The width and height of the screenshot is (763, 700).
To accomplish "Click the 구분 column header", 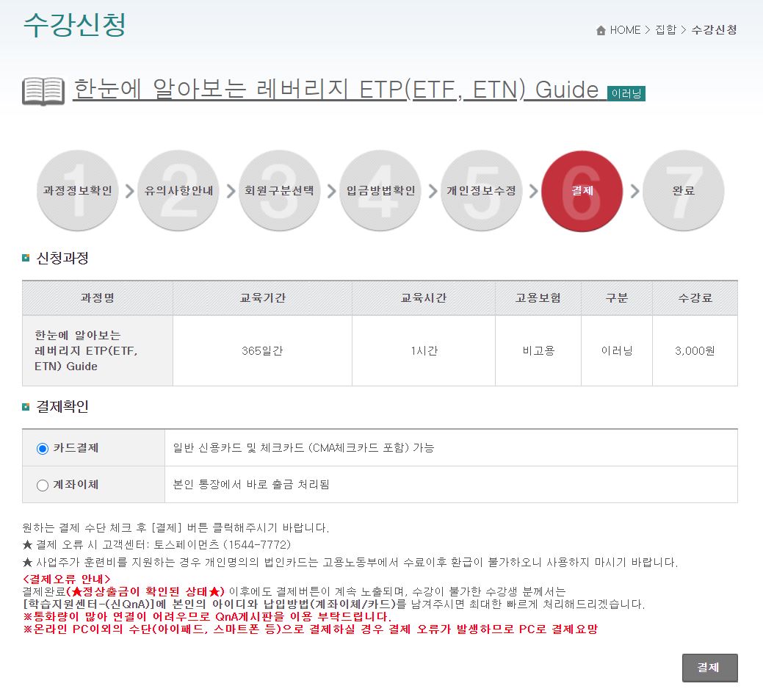I will coord(617,298).
